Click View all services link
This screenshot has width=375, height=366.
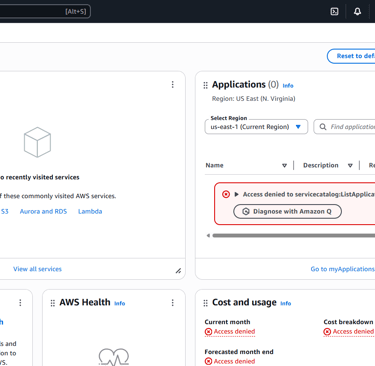point(37,269)
